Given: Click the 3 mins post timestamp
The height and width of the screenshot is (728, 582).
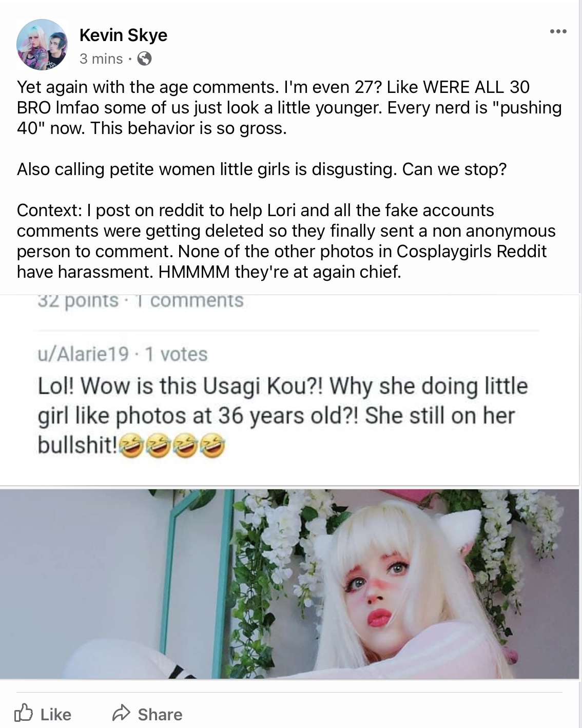Looking at the screenshot, I should [101, 59].
